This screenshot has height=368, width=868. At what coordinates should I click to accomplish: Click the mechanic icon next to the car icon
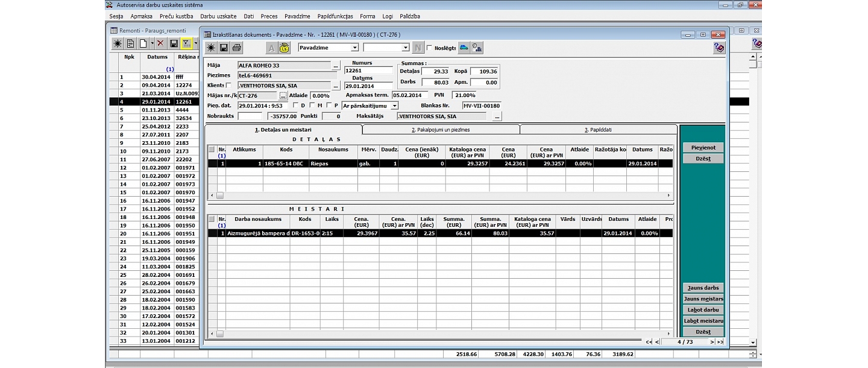click(x=477, y=47)
